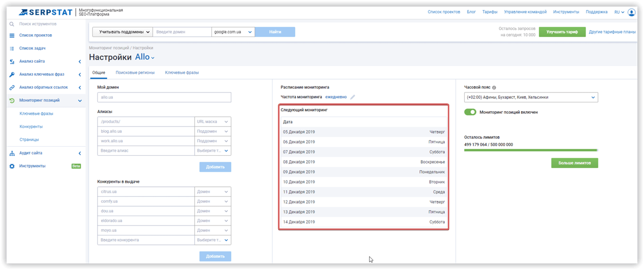Switch to the Поисковые регионы tab
The width and height of the screenshot is (644, 270).
pos(135,73)
